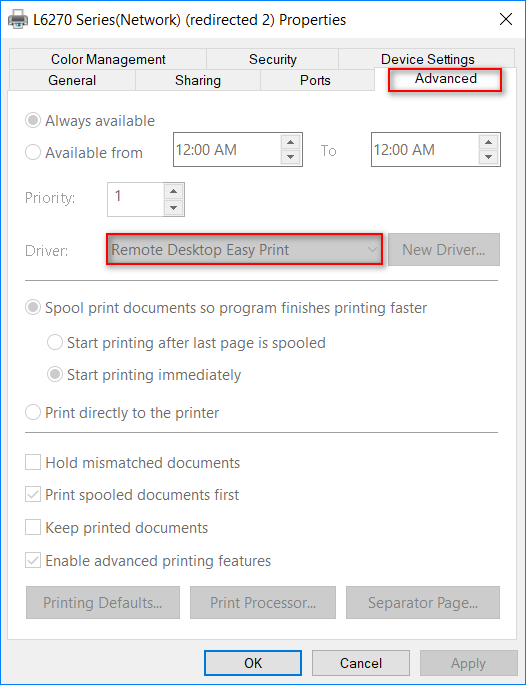This screenshot has width=526, height=685.
Task: Open the Ports tab
Action: (315, 80)
